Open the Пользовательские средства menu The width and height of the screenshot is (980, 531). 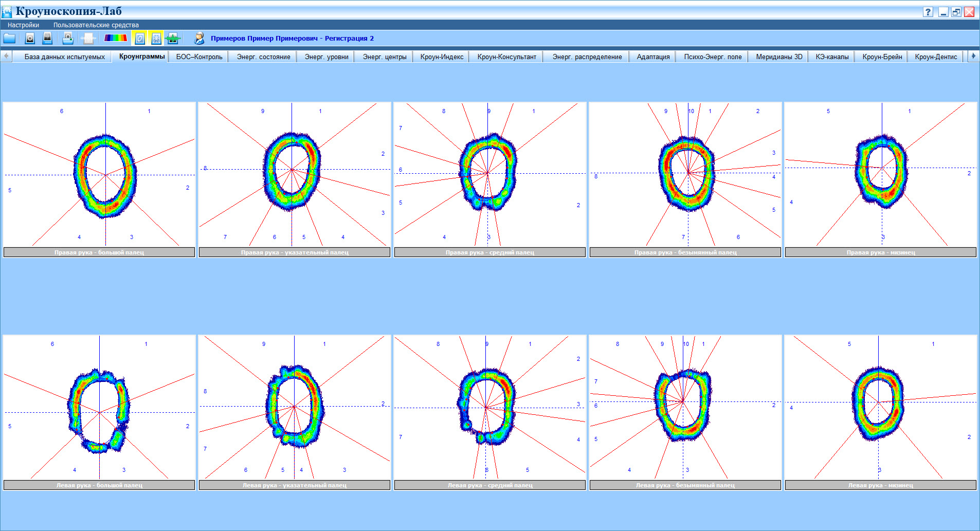pos(96,25)
